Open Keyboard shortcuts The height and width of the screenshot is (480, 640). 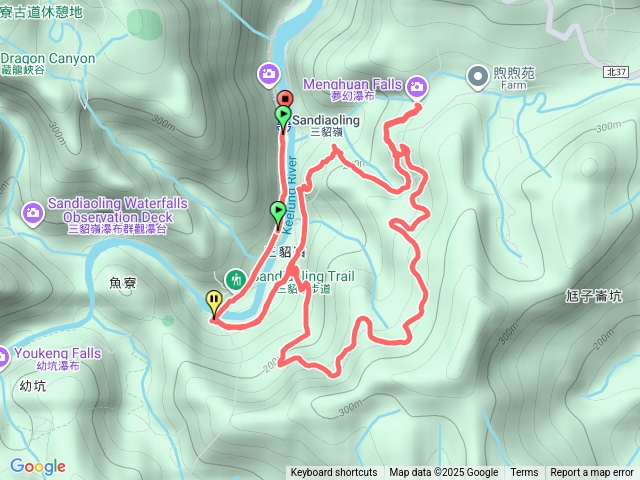click(334, 473)
